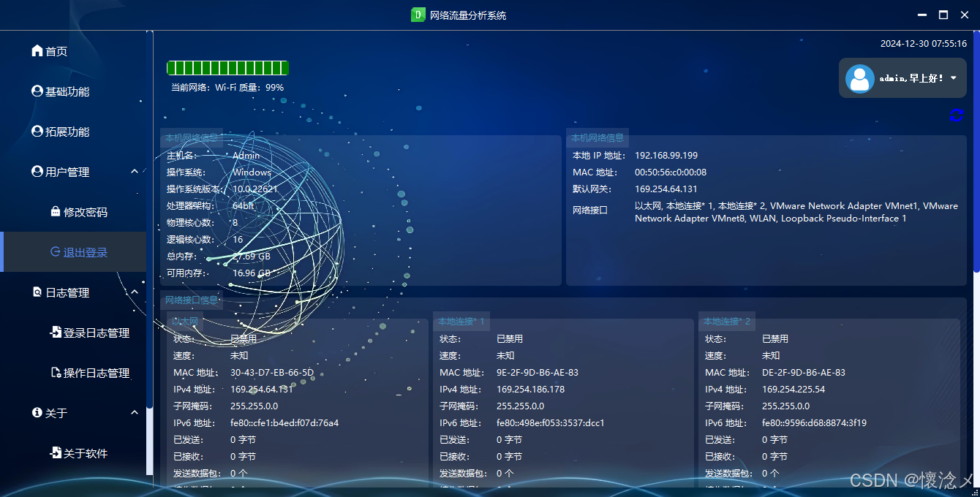This screenshot has height=497, width=980.
Task: Click the local IP value 192.168.99.199
Action: [x=666, y=155]
